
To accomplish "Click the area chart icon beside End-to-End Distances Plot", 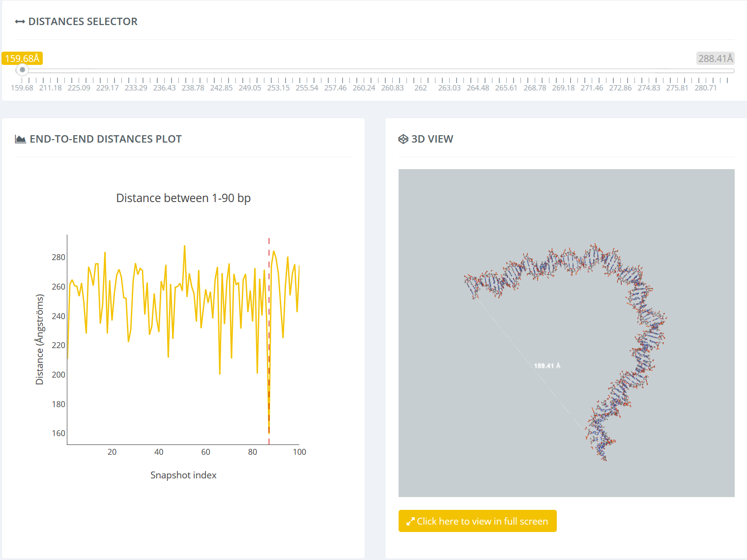I will (21, 139).
